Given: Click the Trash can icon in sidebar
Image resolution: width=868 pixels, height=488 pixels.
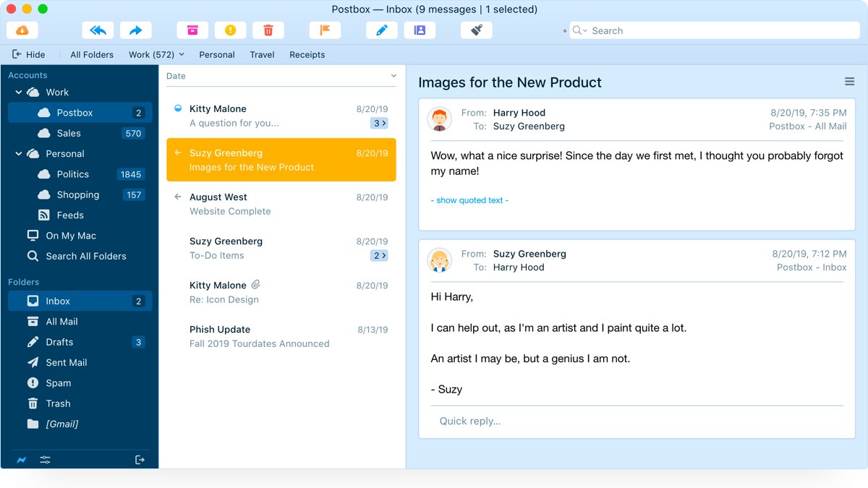Looking at the screenshot, I should pos(33,403).
